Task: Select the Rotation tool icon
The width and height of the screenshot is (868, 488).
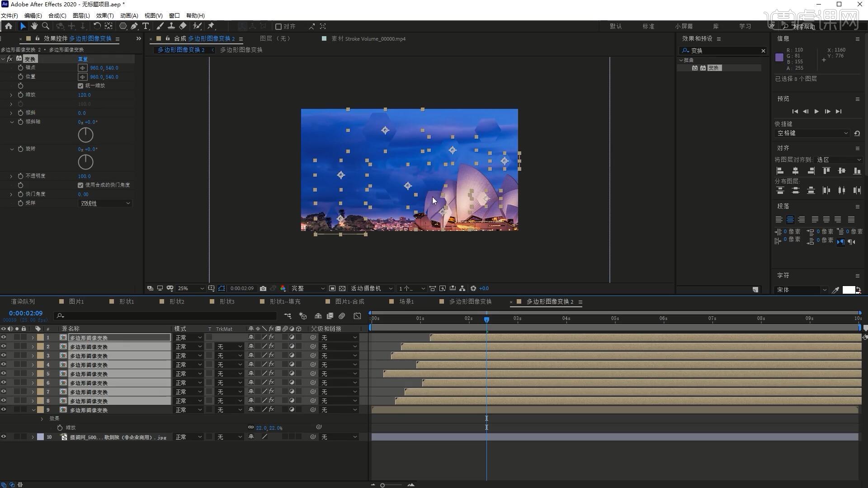Action: click(x=97, y=26)
